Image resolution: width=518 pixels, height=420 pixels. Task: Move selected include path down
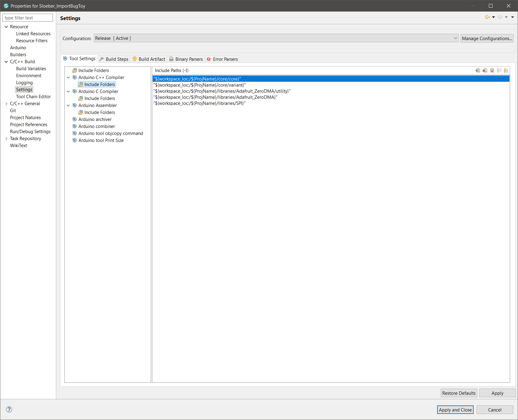(506, 70)
